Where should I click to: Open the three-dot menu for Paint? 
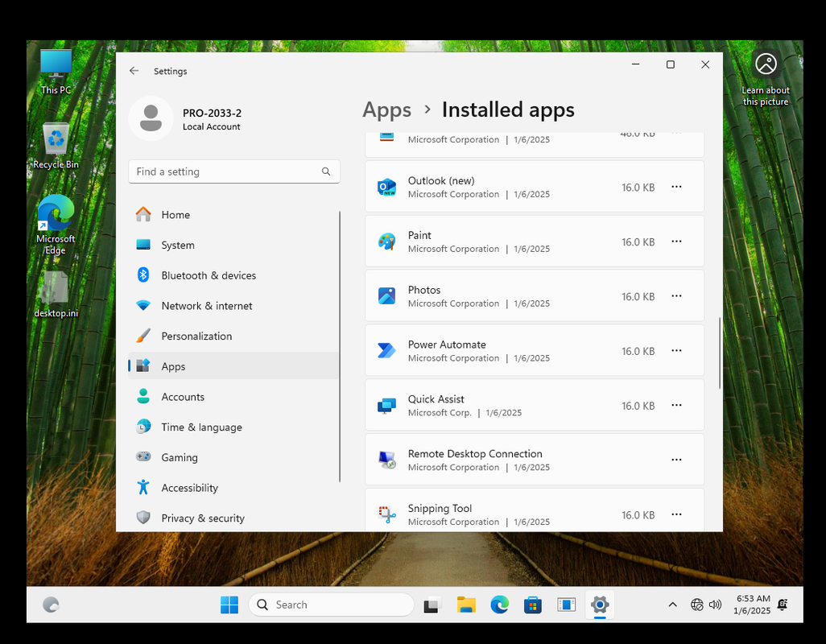pyautogui.click(x=676, y=242)
